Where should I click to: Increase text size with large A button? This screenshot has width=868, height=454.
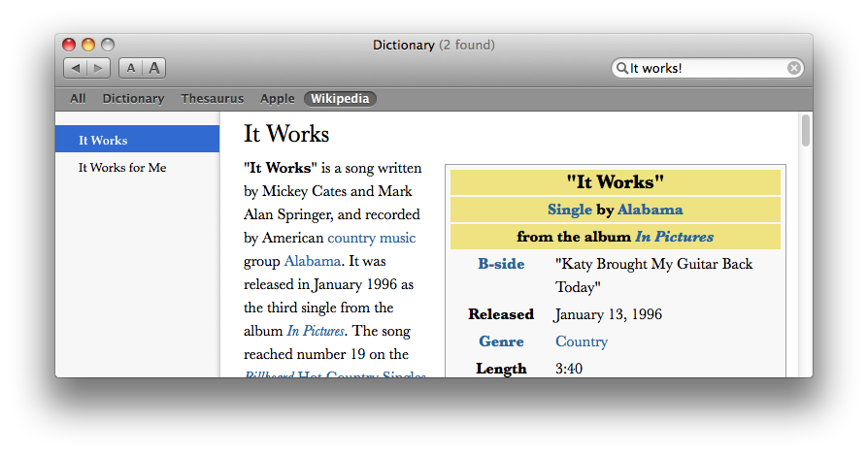[154, 68]
